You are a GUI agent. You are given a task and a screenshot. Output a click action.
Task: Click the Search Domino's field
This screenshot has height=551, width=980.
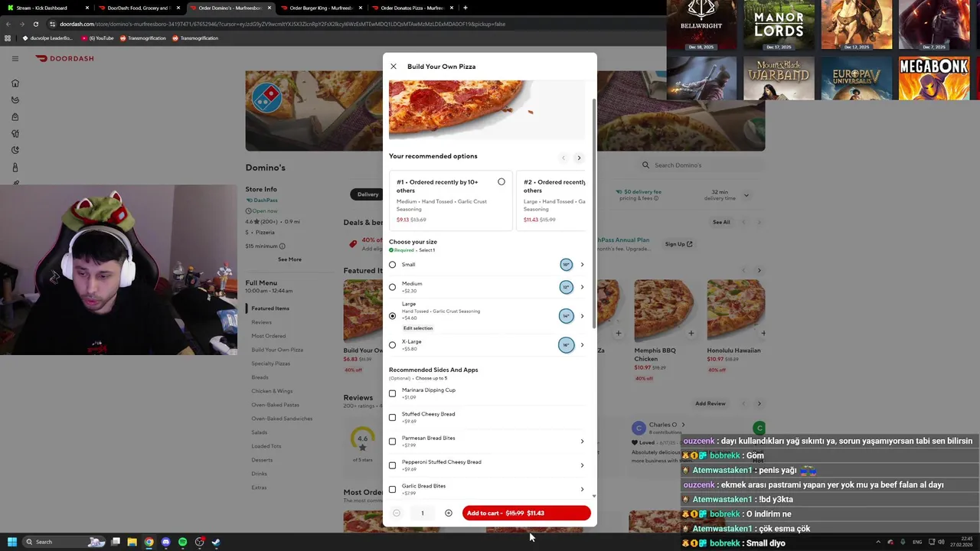(x=698, y=165)
